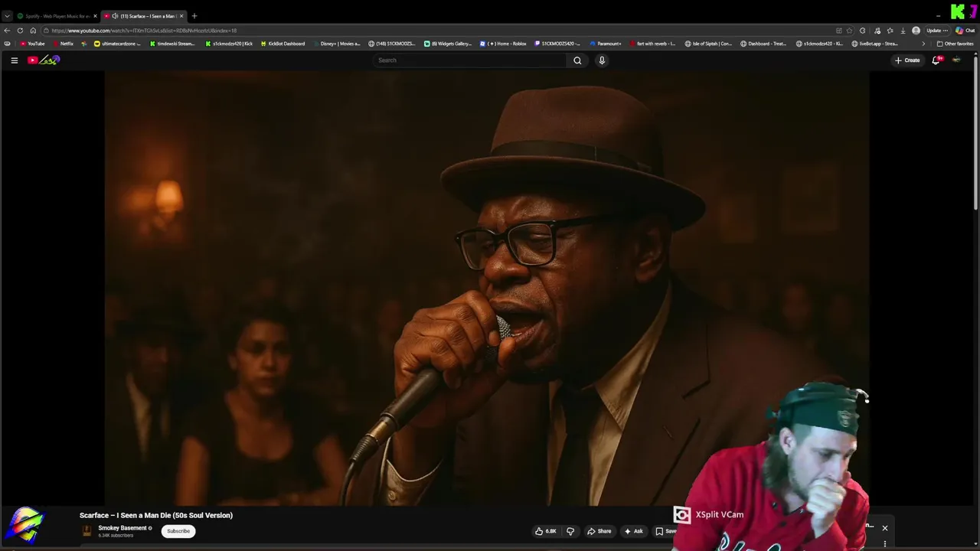Open the Copilot Chat button

[x=965, y=31]
